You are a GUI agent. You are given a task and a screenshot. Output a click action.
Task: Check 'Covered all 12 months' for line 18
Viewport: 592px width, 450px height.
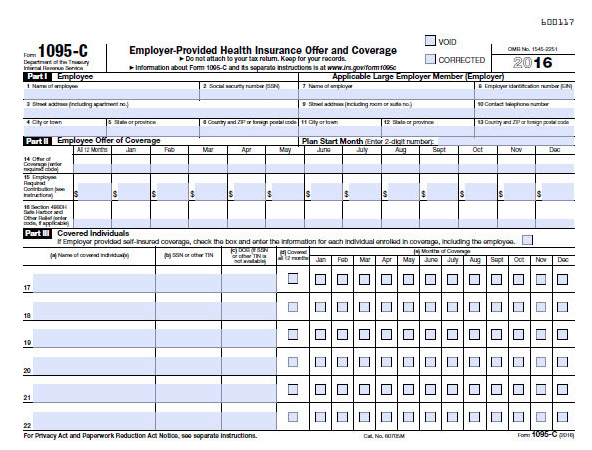293,307
